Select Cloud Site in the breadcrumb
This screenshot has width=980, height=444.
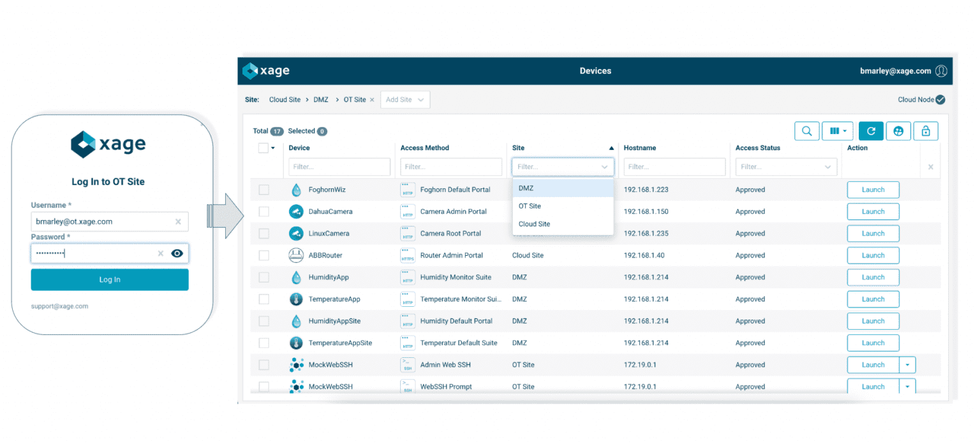coord(285,100)
